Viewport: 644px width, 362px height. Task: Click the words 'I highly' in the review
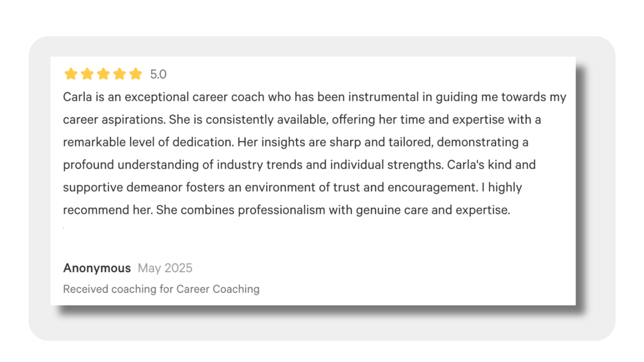pos(502,187)
